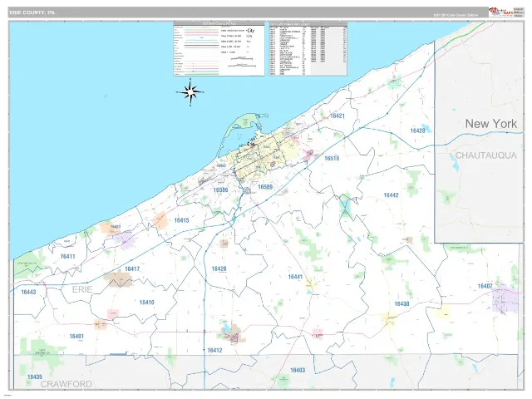Image resolution: width=532 pixels, height=399 pixels.
Task: Select the "CHAUTAUQUA" county label
Action: (x=485, y=155)
